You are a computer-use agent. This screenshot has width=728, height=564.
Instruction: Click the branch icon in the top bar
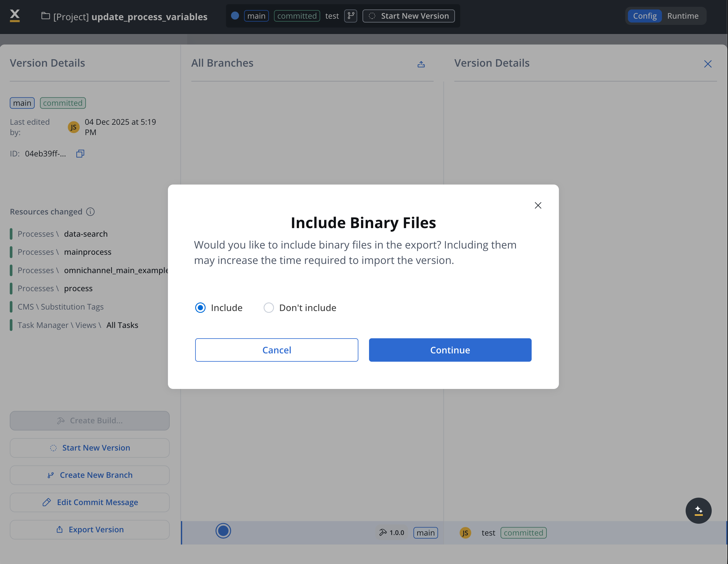pyautogui.click(x=350, y=16)
